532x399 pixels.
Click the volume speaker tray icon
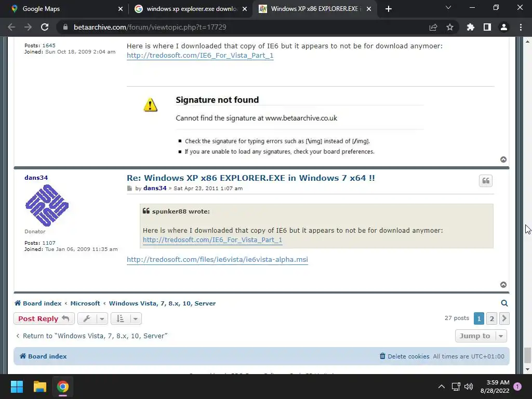(x=469, y=387)
